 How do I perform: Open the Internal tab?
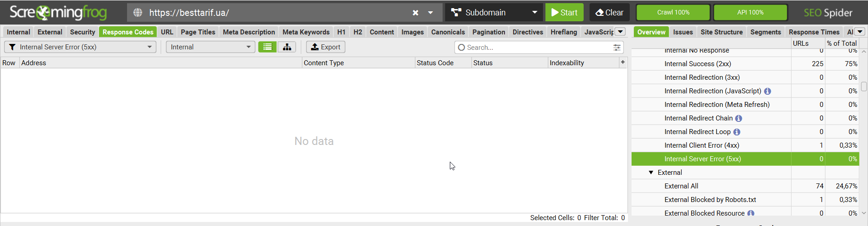coord(19,32)
